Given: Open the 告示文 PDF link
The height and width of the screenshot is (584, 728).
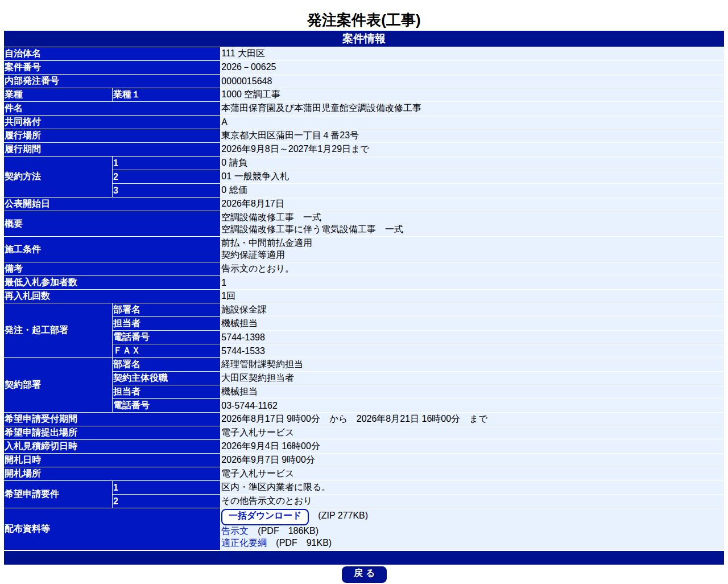Looking at the screenshot, I should pos(234,530).
